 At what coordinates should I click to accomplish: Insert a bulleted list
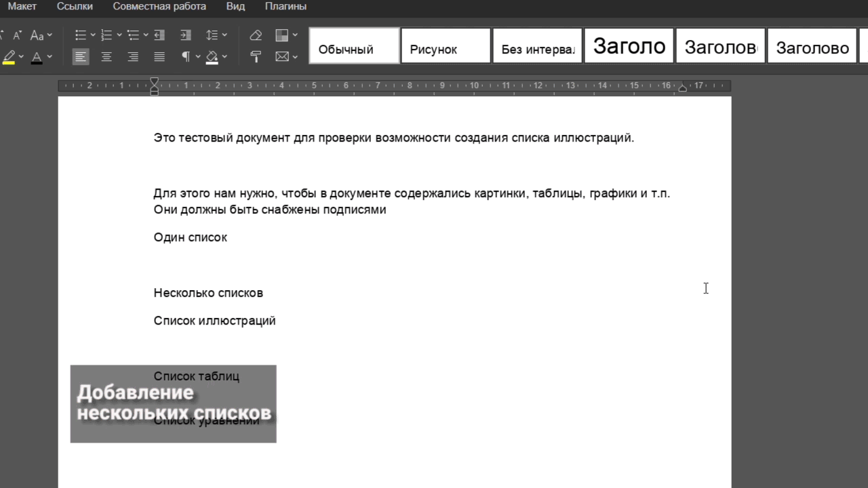(81, 35)
